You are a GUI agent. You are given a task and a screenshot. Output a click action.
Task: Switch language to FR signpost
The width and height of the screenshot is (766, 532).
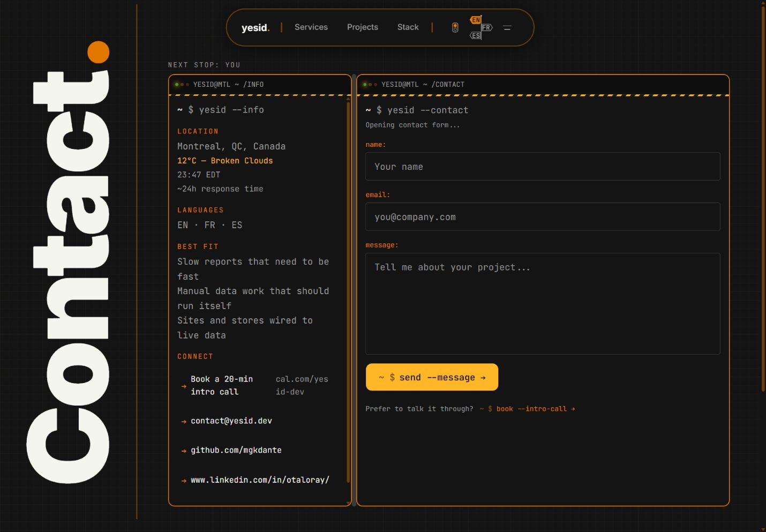486,28
